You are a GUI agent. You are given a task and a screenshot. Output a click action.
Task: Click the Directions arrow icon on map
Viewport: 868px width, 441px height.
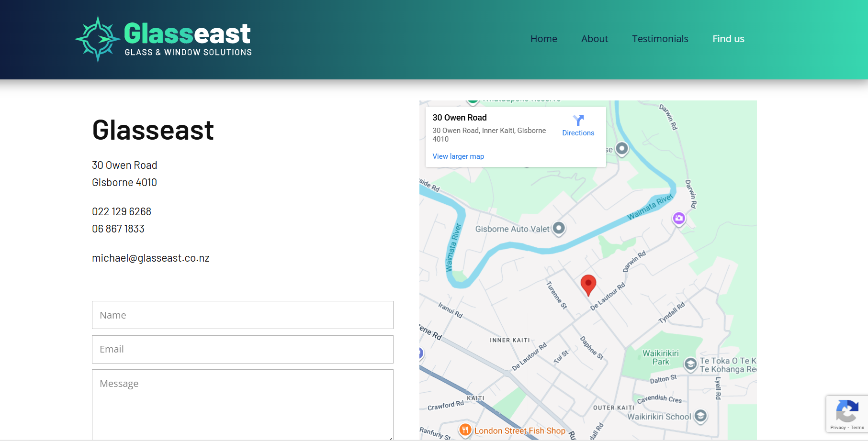click(x=578, y=120)
